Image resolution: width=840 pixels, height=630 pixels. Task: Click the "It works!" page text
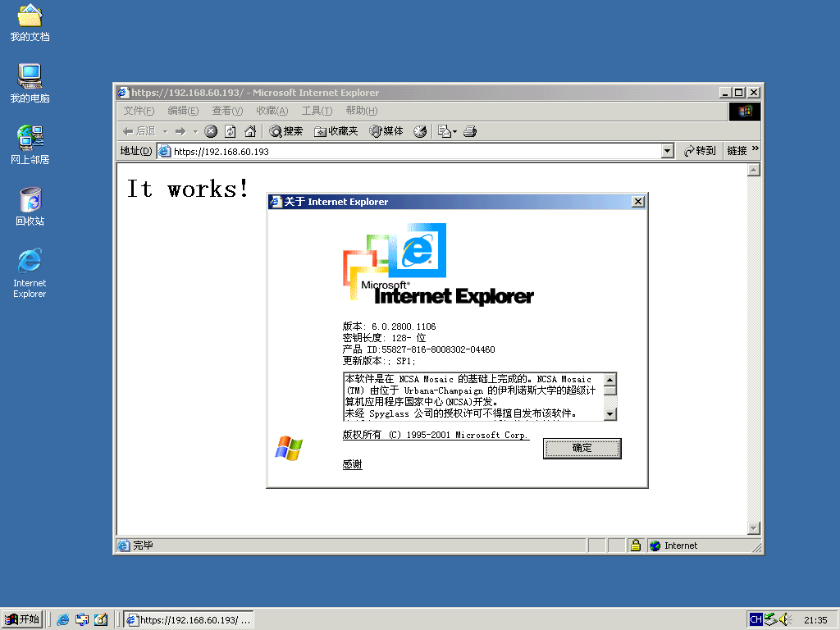[x=188, y=189]
